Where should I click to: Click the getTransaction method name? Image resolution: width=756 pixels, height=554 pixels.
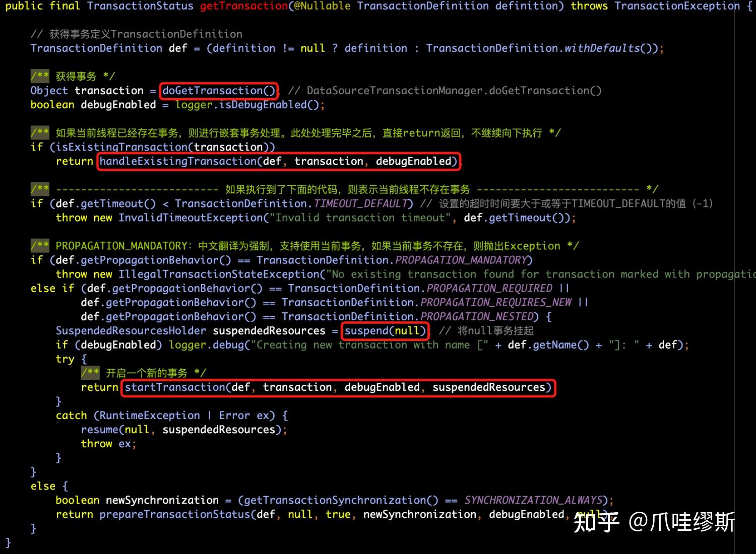[244, 6]
